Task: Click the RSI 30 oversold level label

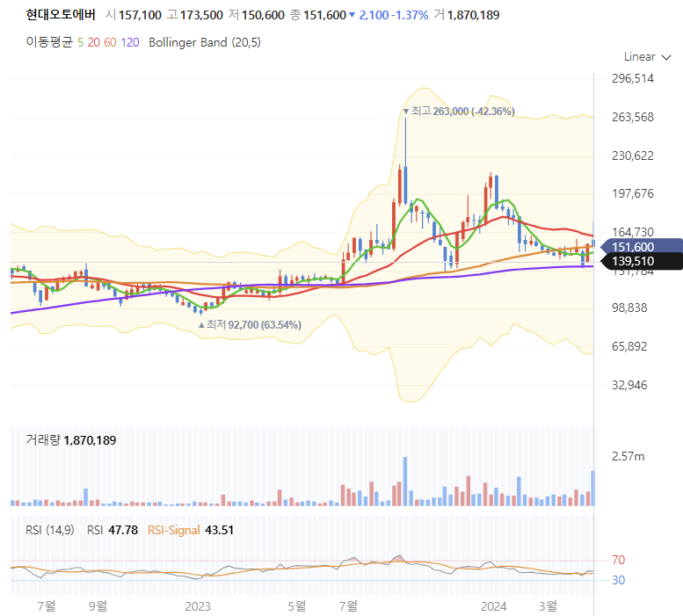Action: tap(618, 580)
